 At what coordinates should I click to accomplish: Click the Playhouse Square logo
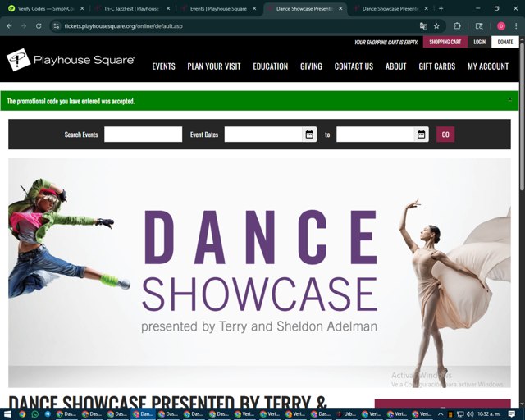71,60
